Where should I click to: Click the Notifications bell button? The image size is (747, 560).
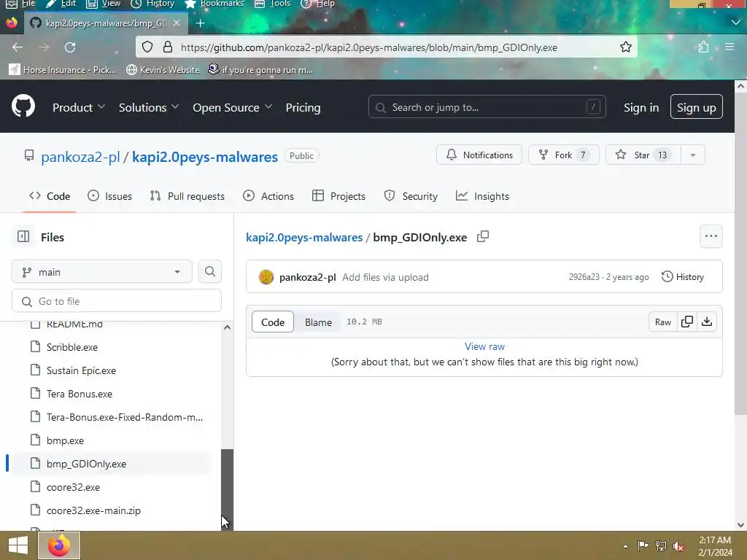coord(479,155)
